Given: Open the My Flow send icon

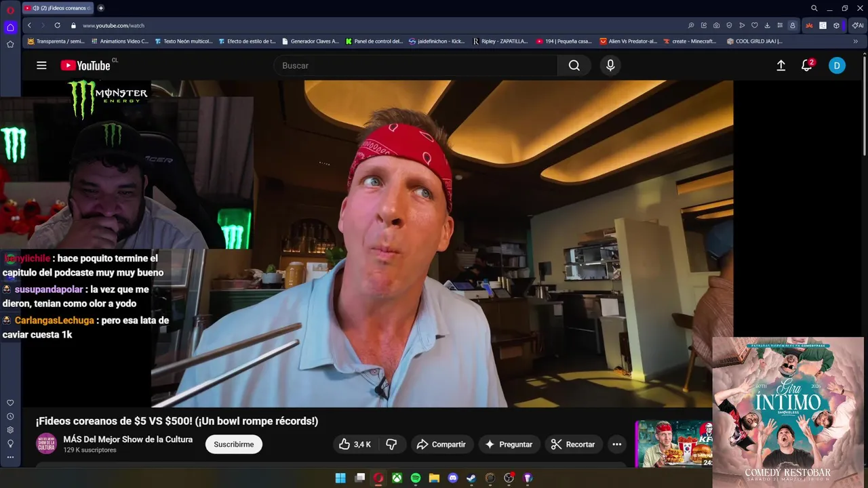Looking at the screenshot, I should click(742, 25).
